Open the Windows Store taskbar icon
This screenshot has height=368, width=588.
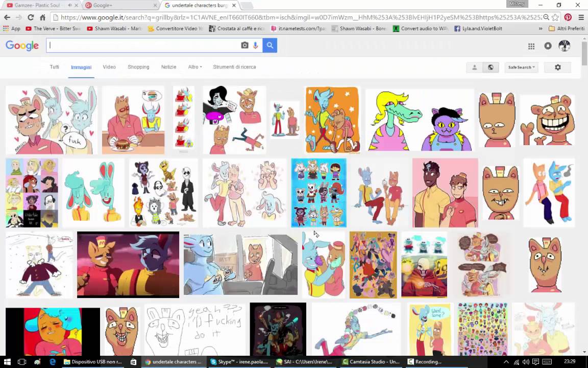[x=133, y=362]
